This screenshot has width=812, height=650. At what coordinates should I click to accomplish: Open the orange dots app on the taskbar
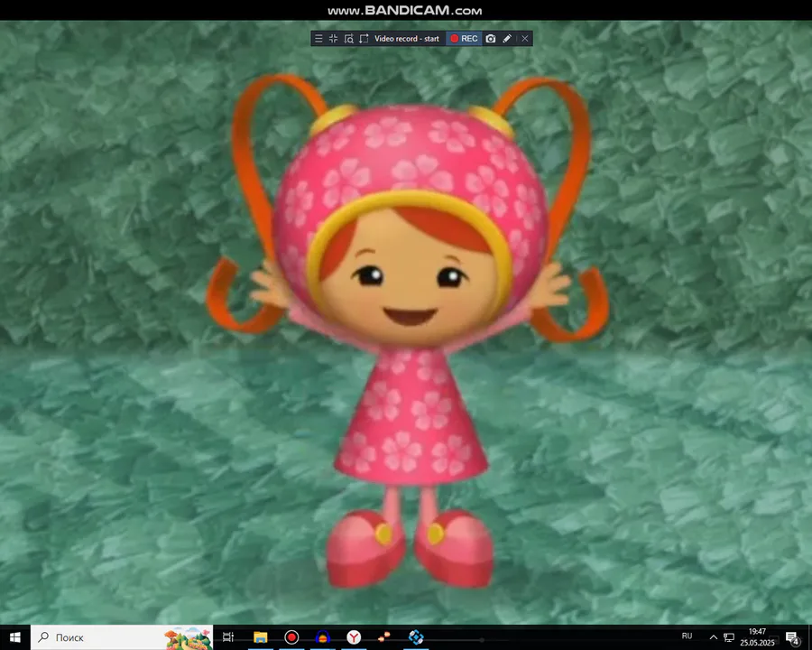(x=384, y=637)
